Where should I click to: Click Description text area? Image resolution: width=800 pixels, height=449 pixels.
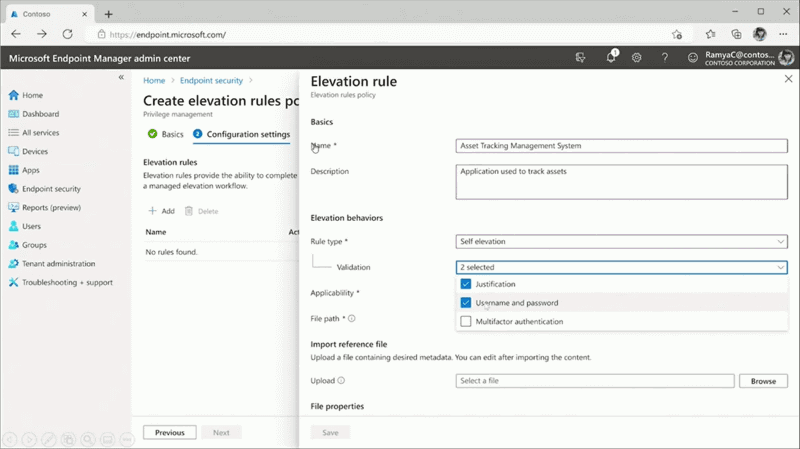coord(621,182)
